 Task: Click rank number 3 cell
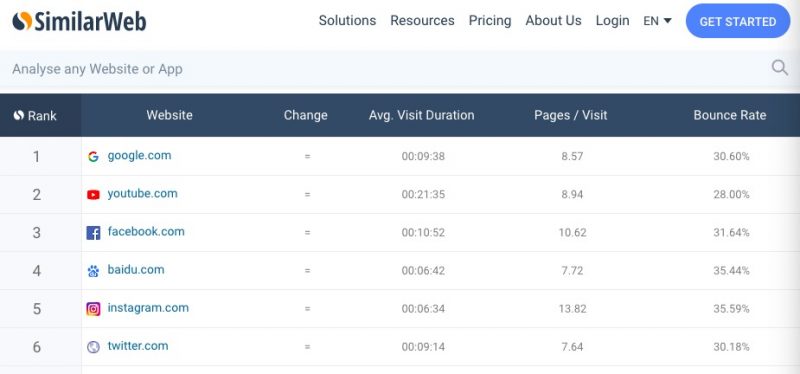click(40, 233)
